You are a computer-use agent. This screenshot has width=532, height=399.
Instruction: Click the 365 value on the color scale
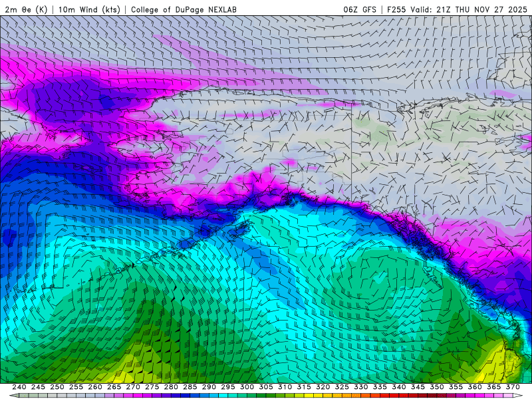tap(494, 387)
